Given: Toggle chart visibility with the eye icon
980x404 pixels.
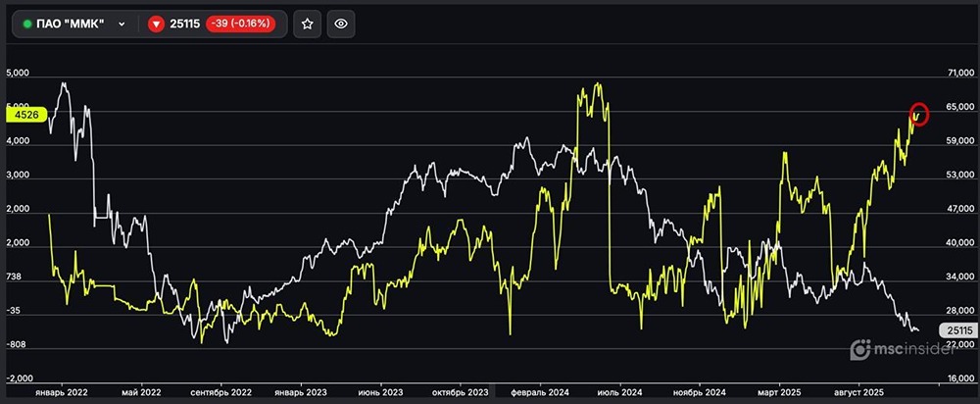Looking at the screenshot, I should 341,24.
